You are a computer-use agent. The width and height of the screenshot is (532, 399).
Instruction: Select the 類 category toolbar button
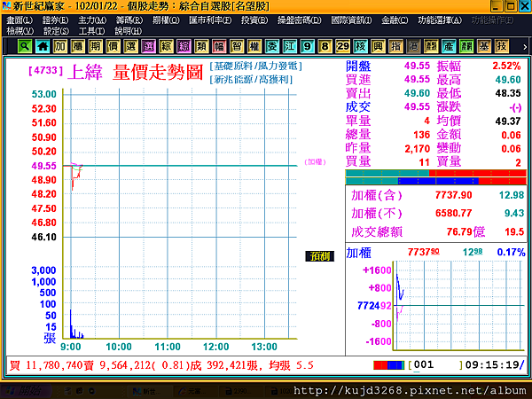coord(201,46)
